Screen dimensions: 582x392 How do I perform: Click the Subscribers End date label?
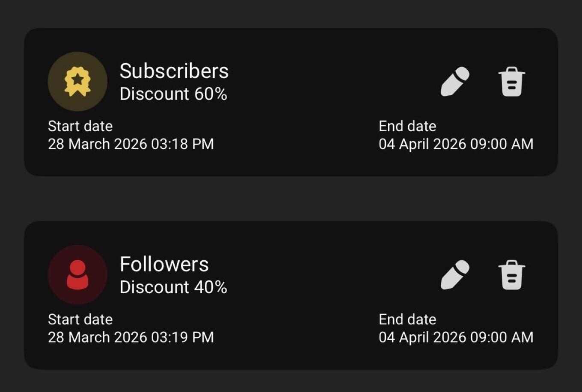pos(407,126)
